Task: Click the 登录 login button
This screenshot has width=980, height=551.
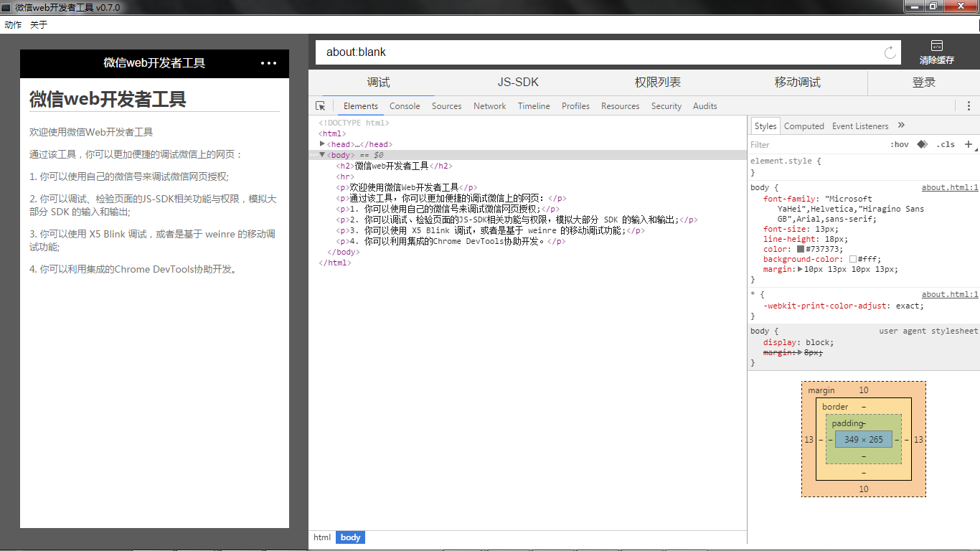Action: (x=924, y=83)
